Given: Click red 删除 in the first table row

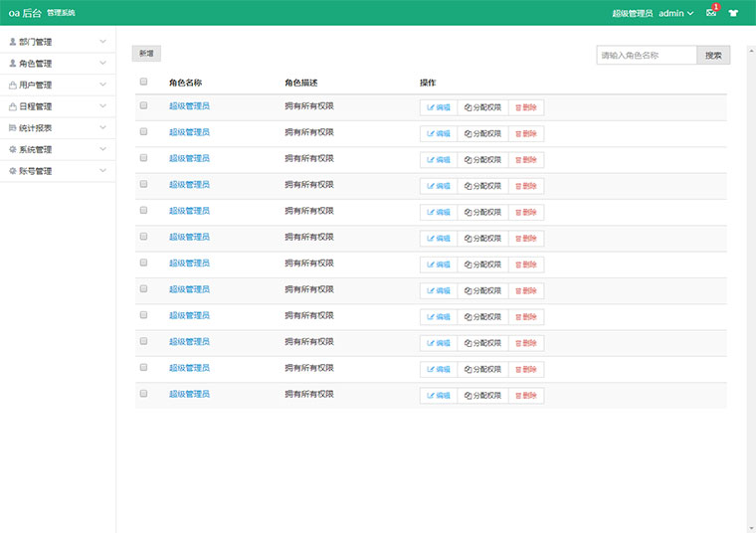Looking at the screenshot, I should click(526, 107).
